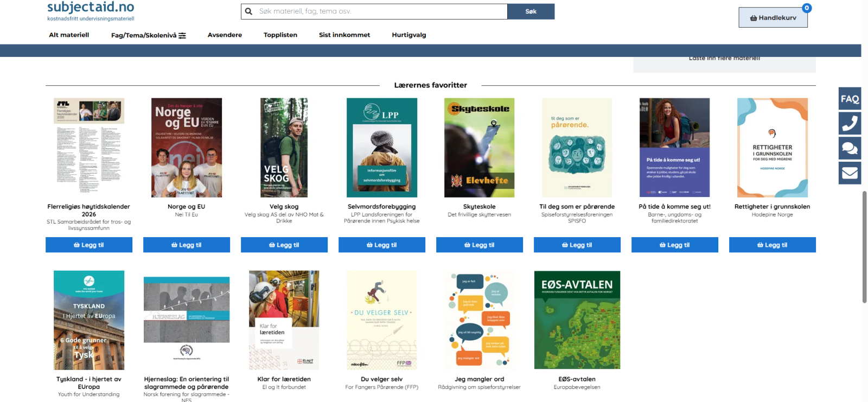The width and height of the screenshot is (868, 402).
Task: Select the Hurtigvalg menu item
Action: (409, 35)
